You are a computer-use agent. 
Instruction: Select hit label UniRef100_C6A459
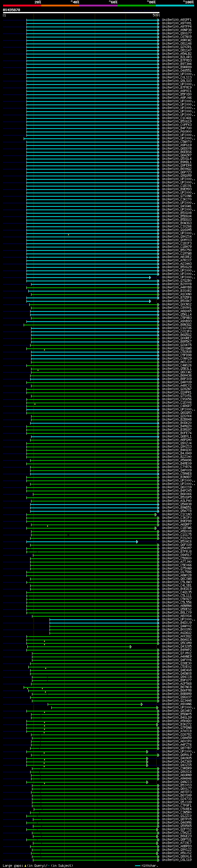[176, 737]
